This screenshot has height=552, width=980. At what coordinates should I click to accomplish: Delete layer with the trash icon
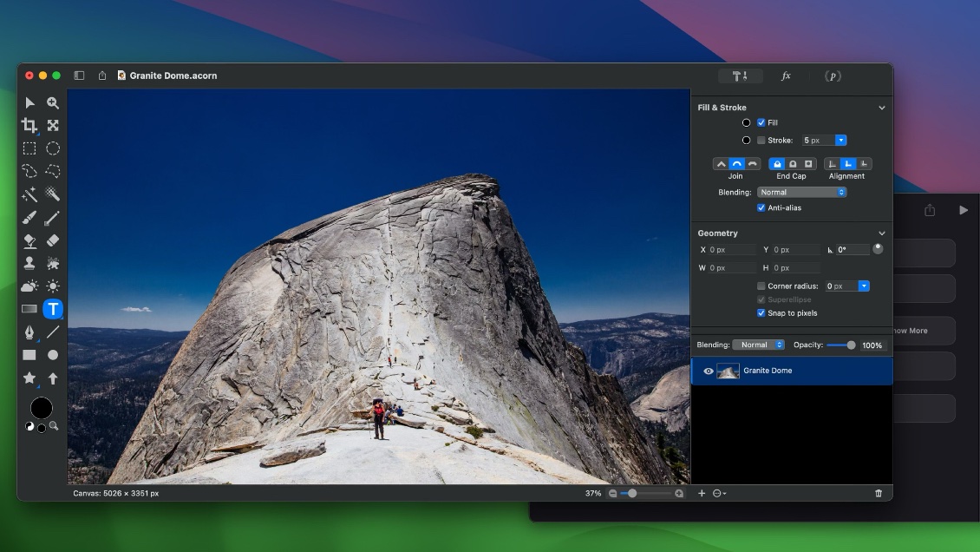879,493
